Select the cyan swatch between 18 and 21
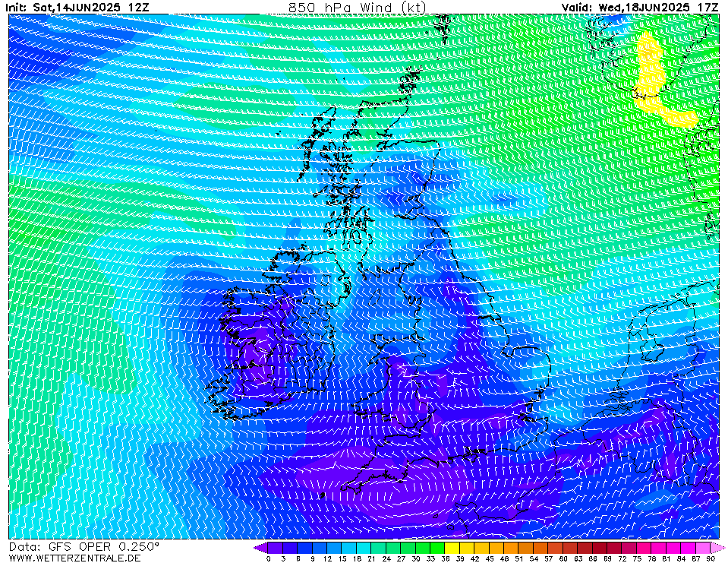This screenshot has width=728, height=563. tap(364, 548)
